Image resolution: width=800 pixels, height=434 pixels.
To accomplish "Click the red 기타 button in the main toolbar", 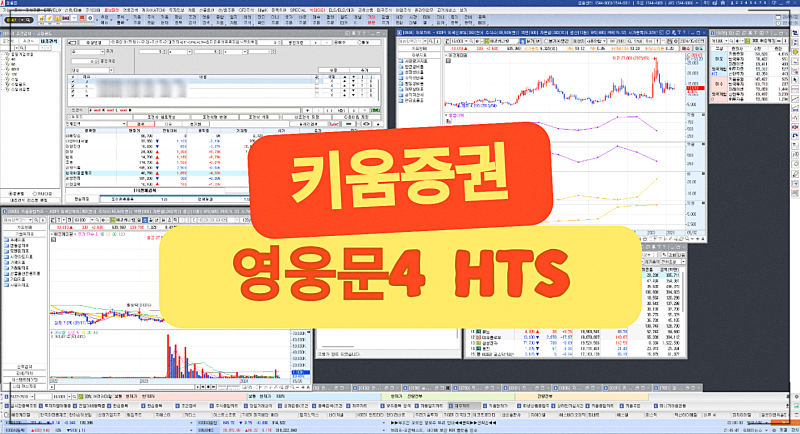I will coord(371,20).
